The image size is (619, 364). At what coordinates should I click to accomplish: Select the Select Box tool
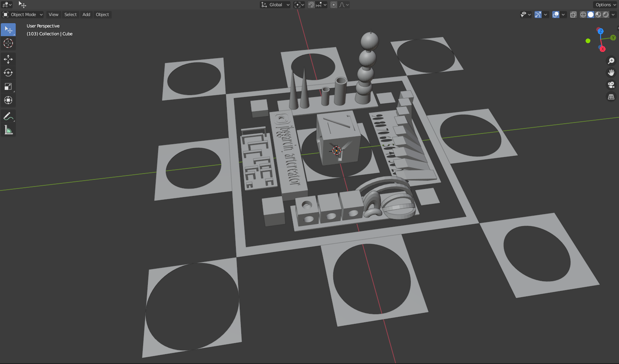tap(8, 30)
